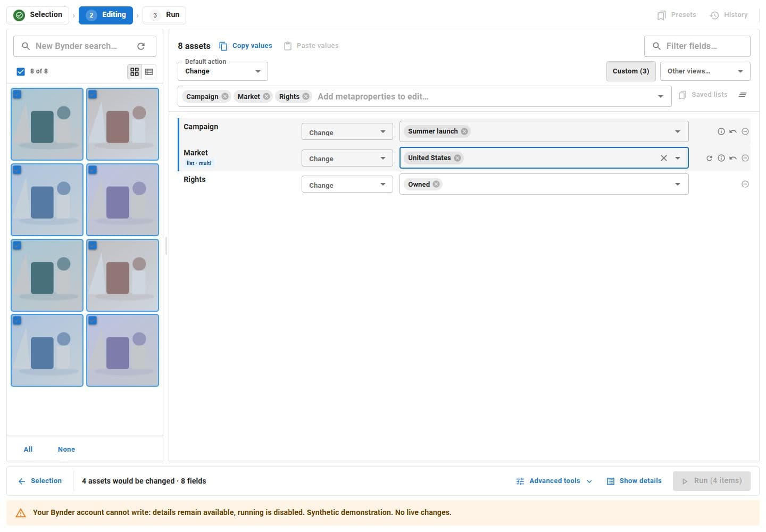Clear the Market value field with the X
Screen dimensions: 766x532
[x=664, y=158]
